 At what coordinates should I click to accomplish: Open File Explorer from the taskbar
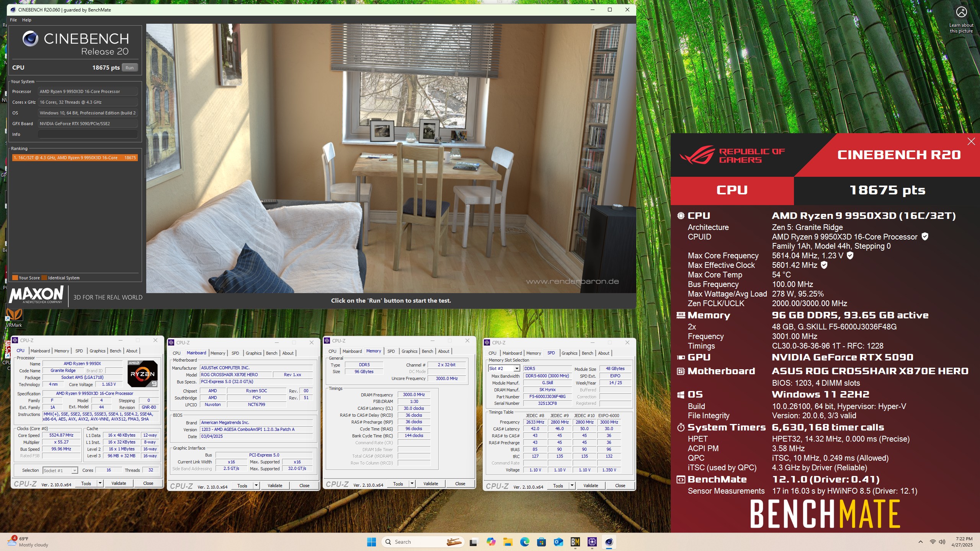pyautogui.click(x=508, y=542)
